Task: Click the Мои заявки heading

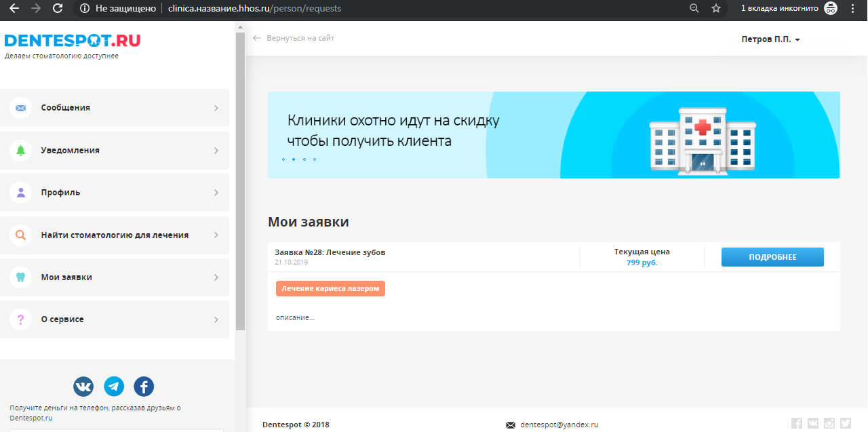Action: tap(309, 222)
